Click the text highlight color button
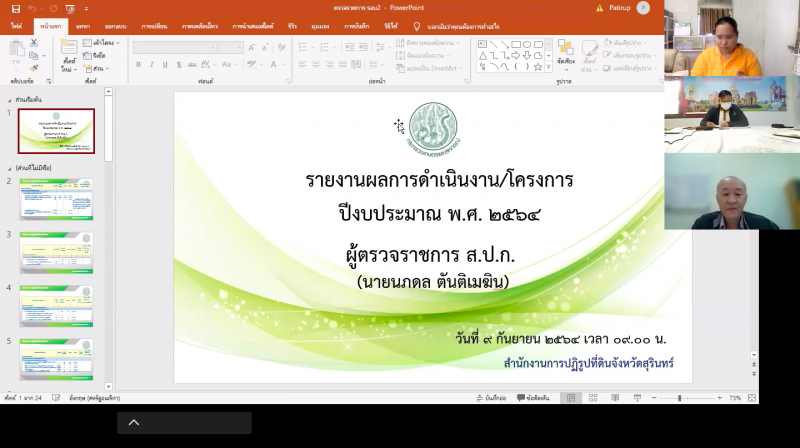Image resolution: width=800 pixels, height=448 pixels. tap(251, 65)
